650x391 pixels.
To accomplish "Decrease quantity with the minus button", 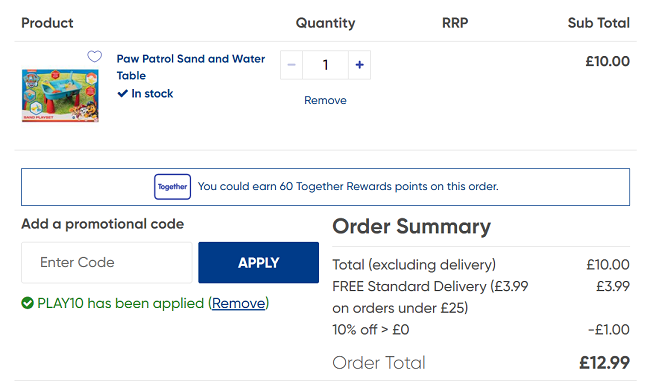I will (x=291, y=65).
